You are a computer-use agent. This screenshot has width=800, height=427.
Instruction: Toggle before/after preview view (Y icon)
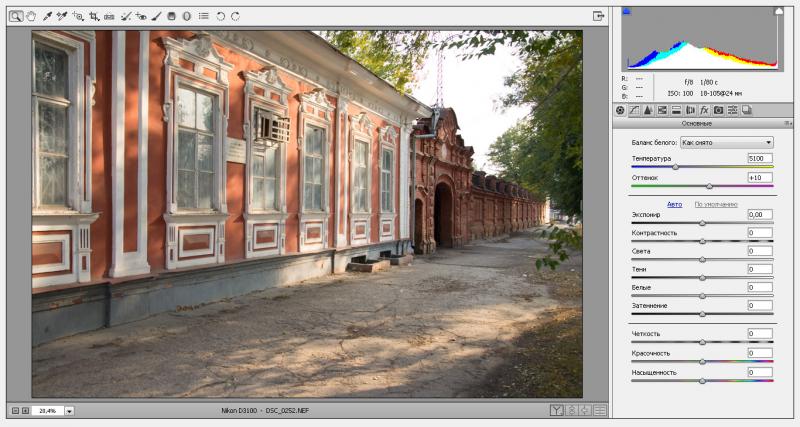coord(557,410)
